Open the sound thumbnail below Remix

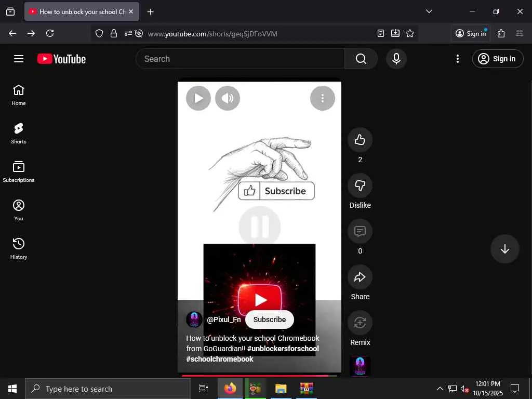(x=360, y=366)
